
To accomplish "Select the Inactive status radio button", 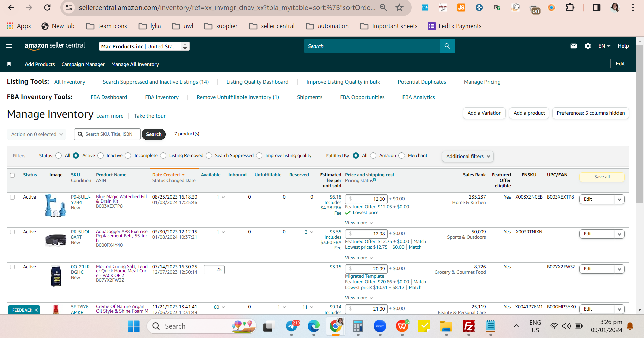I will [x=101, y=156].
